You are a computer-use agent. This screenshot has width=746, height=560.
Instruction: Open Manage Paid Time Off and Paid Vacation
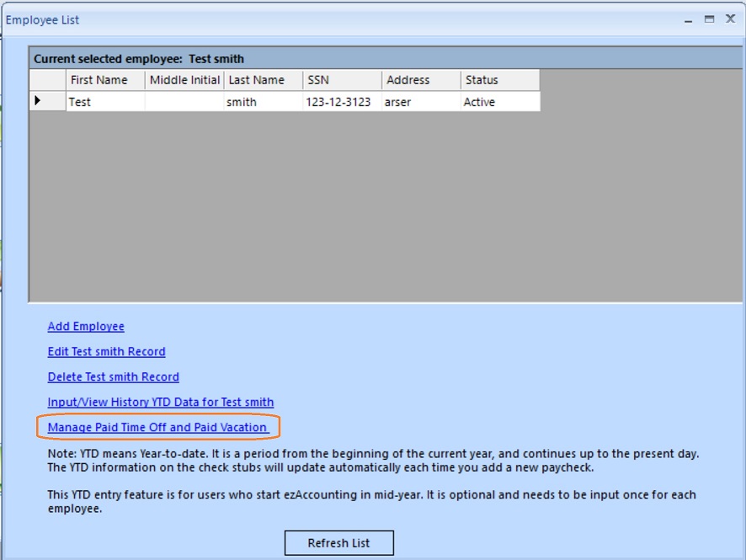(157, 428)
